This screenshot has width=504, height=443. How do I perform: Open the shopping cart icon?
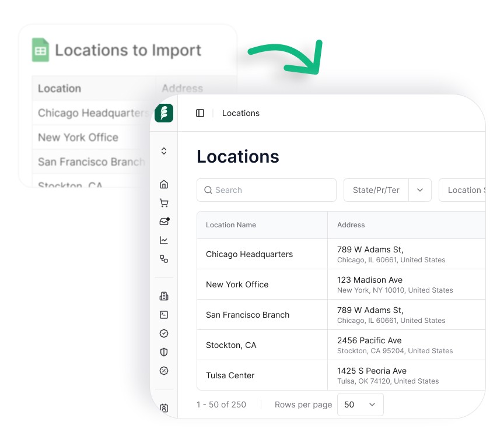(164, 203)
